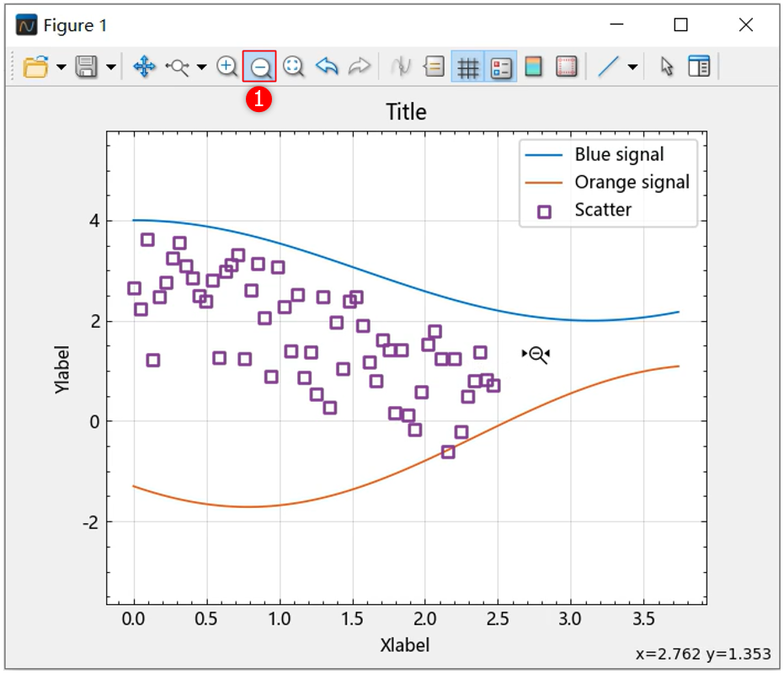Click the plot Title text
784x674 pixels.
point(406,112)
